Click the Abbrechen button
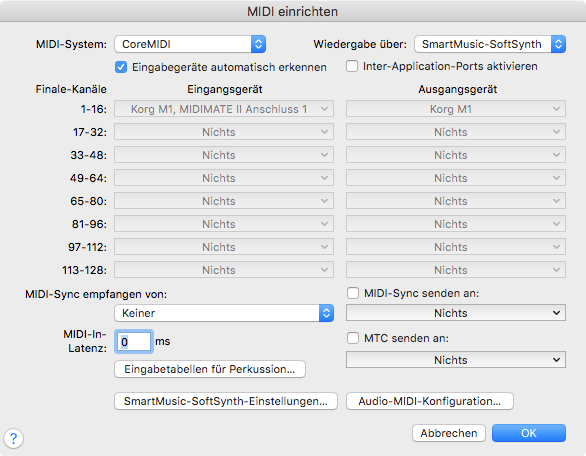The image size is (586, 456). coord(449,433)
